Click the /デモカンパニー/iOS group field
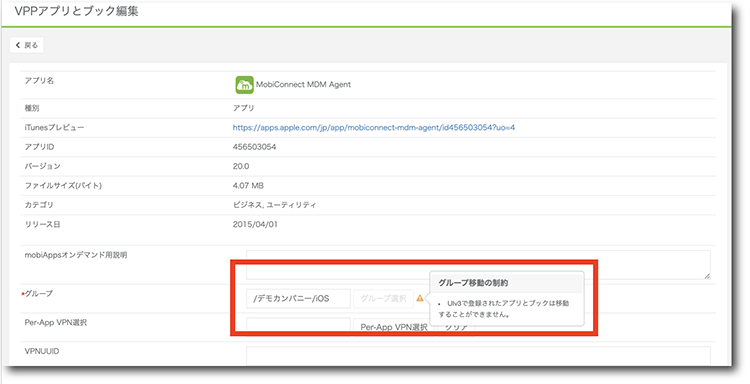This screenshot has height=384, width=750. pos(298,298)
